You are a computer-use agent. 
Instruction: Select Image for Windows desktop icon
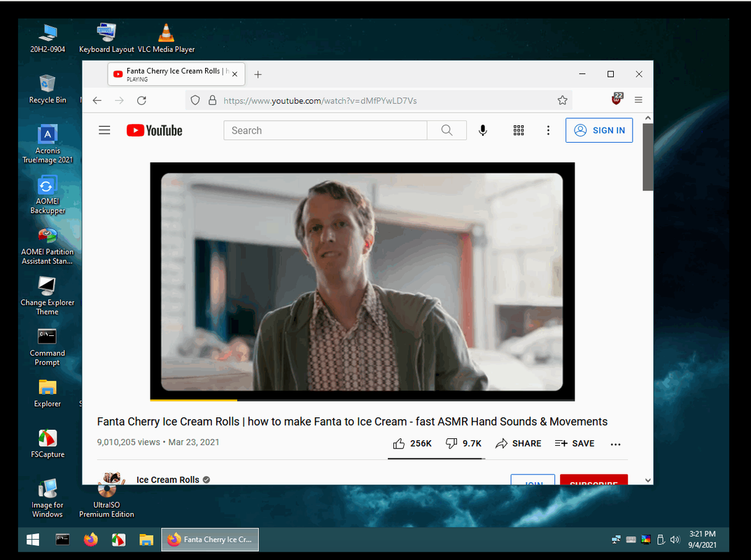48,498
